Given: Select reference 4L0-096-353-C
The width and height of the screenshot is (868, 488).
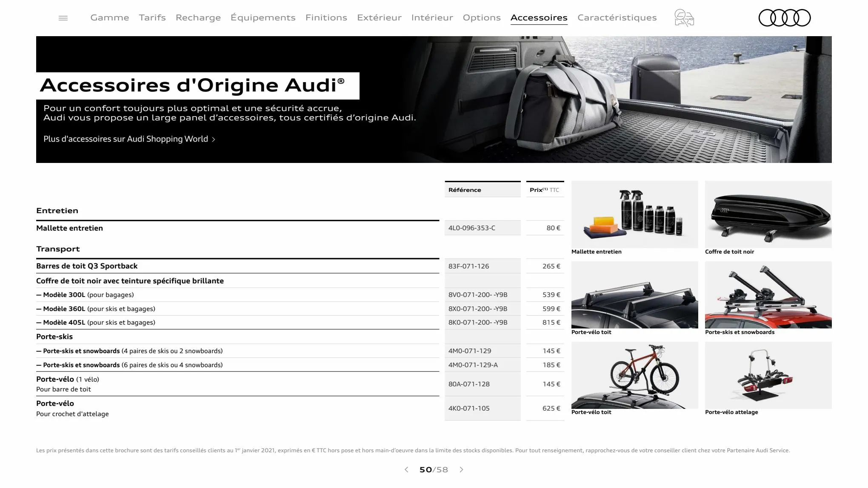Looking at the screenshot, I should click(x=472, y=228).
